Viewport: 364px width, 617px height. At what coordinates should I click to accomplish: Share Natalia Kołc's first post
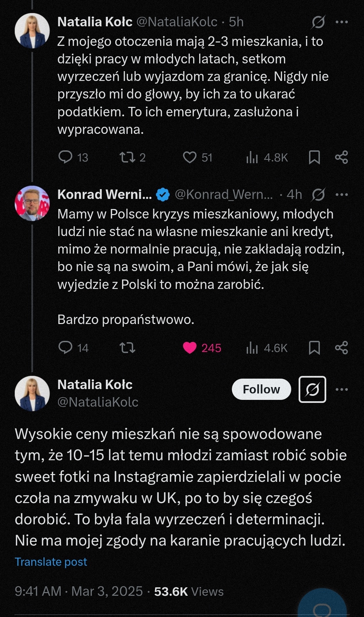click(x=341, y=157)
